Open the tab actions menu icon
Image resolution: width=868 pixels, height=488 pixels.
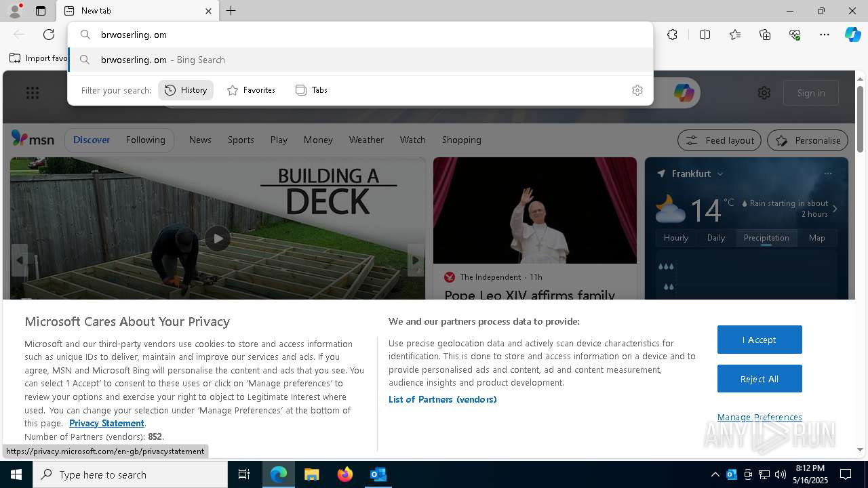[x=41, y=11]
